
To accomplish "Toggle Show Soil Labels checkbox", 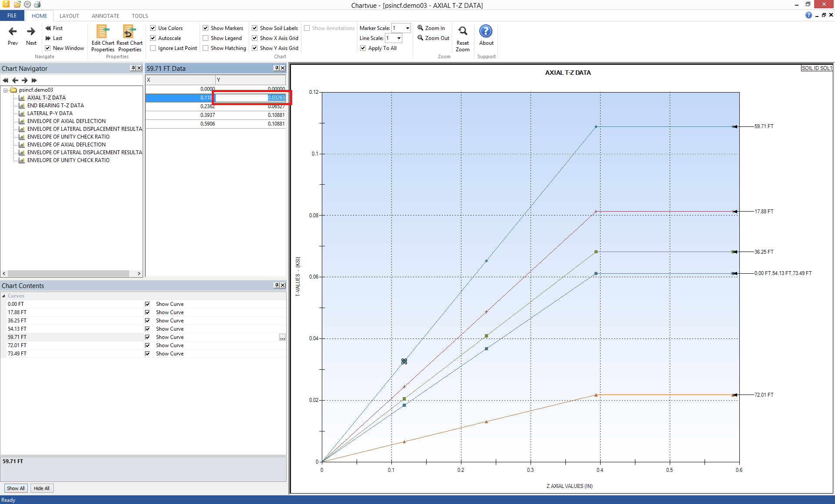I will pos(255,28).
